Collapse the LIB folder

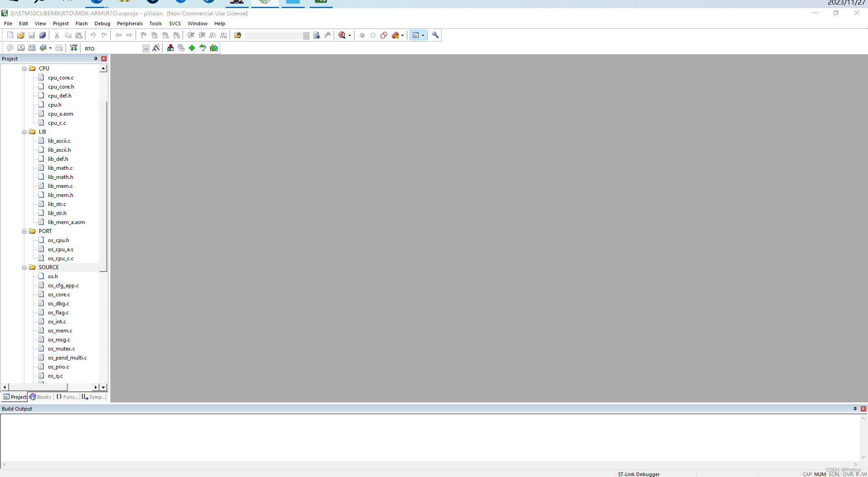[x=24, y=132]
